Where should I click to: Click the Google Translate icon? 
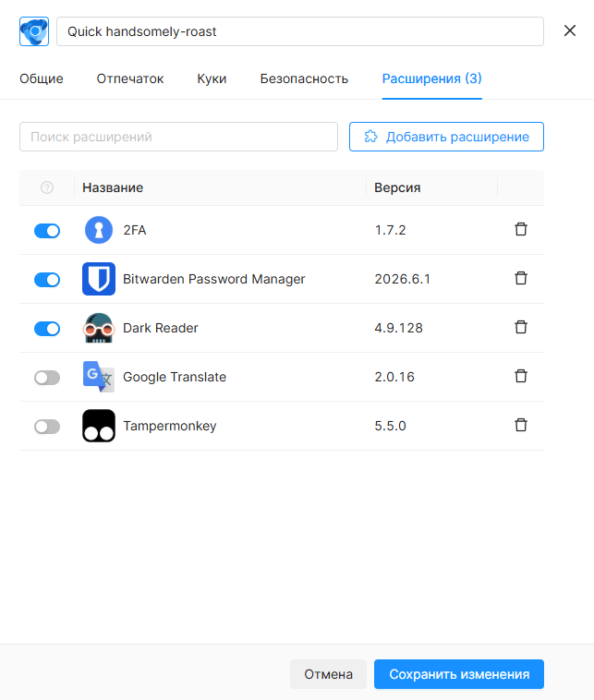[99, 377]
